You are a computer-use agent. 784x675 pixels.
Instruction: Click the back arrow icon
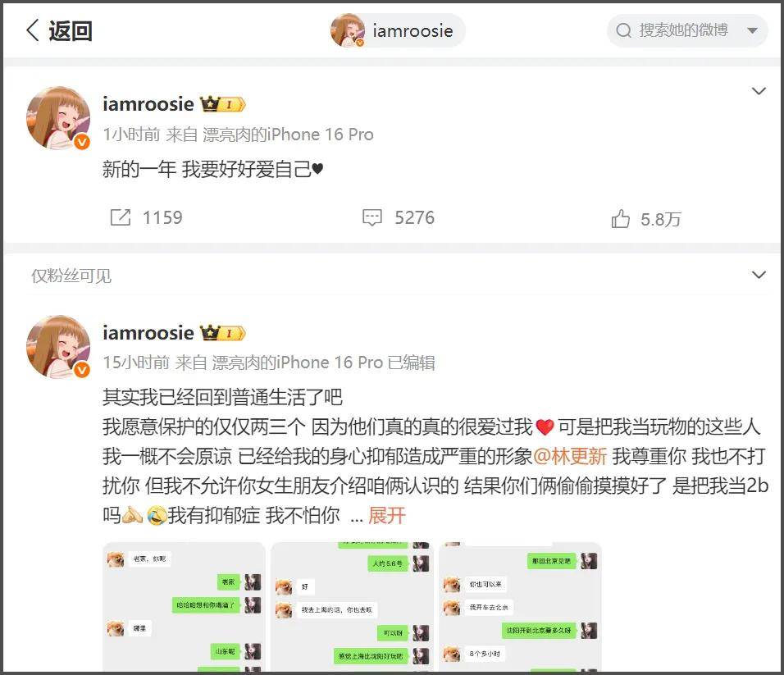click(33, 30)
